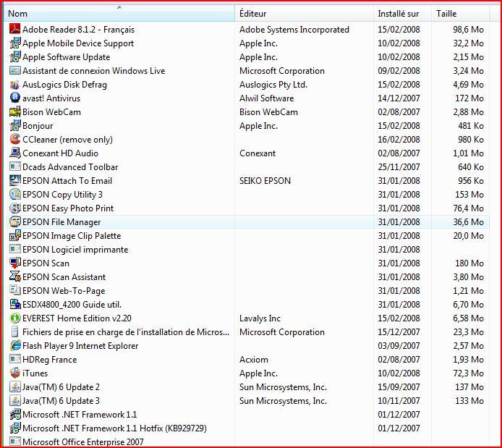This screenshot has width=502, height=448.
Task: Click Adobe Systems Incorporated publisher cell
Action: pos(294,30)
